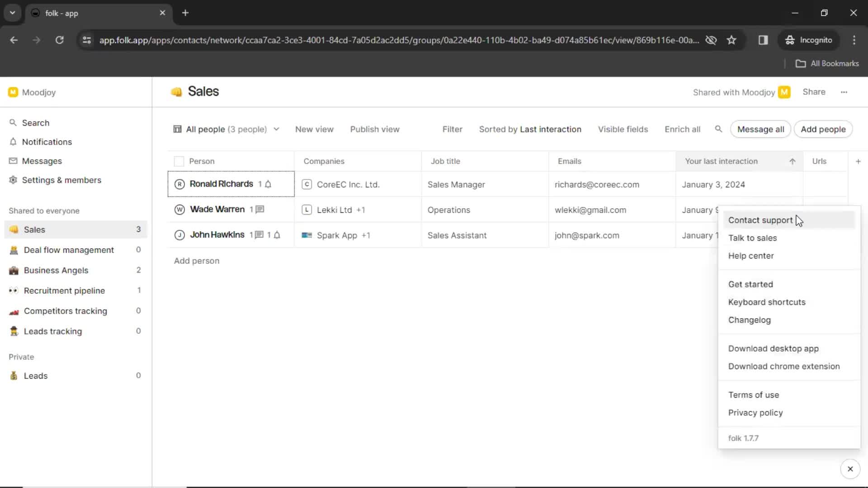Open Filter options
The height and width of the screenshot is (488, 868).
(452, 129)
